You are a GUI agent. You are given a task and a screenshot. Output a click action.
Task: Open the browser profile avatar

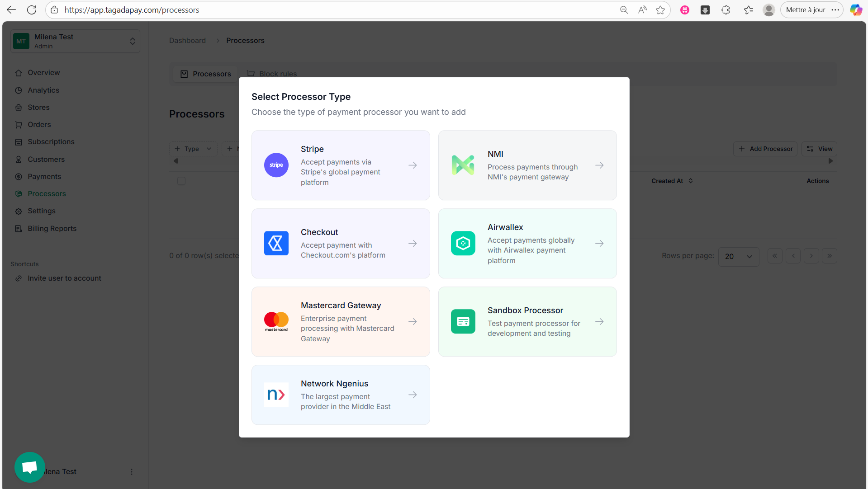coord(768,9)
